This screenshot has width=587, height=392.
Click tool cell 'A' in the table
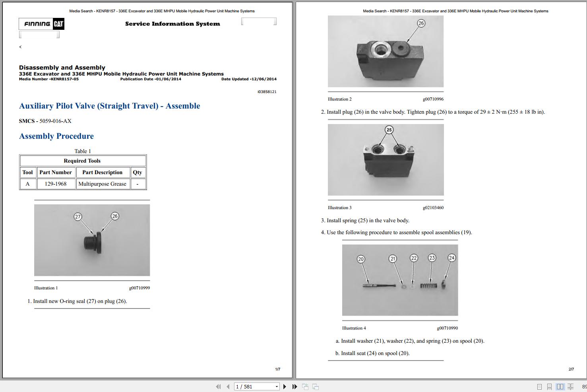[28, 184]
